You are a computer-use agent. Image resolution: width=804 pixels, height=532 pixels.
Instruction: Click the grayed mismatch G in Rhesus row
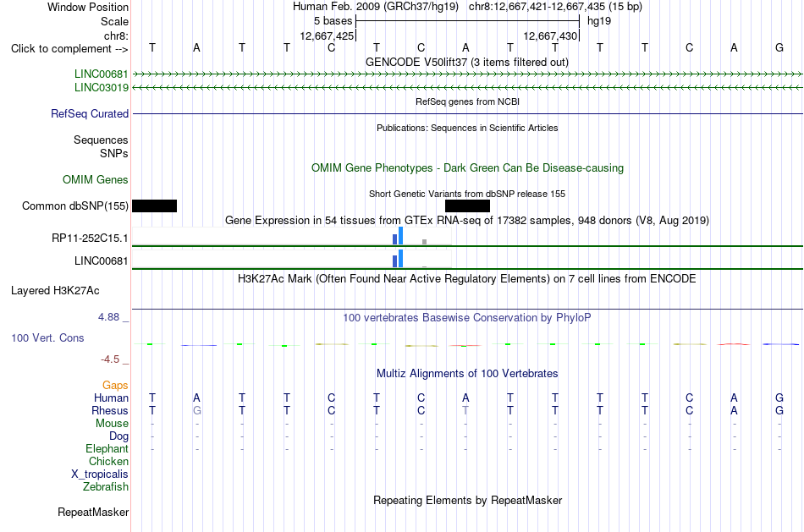[197, 411]
